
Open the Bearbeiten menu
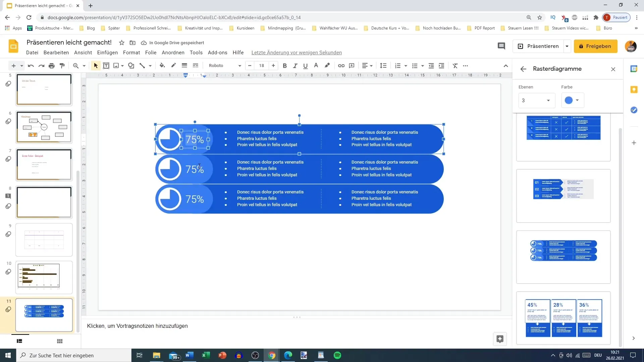[x=56, y=53]
